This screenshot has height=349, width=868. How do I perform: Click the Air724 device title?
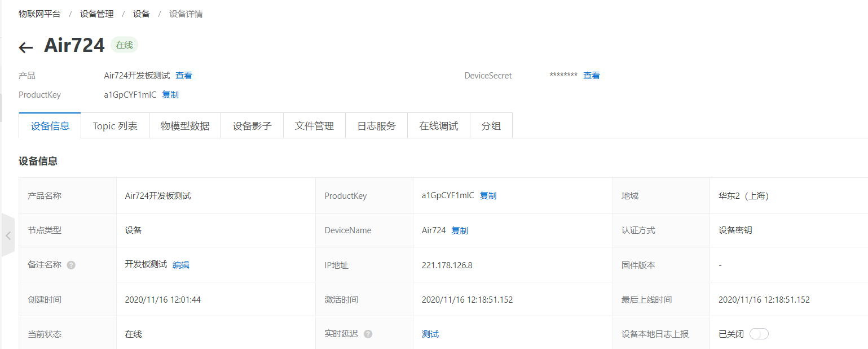[74, 45]
